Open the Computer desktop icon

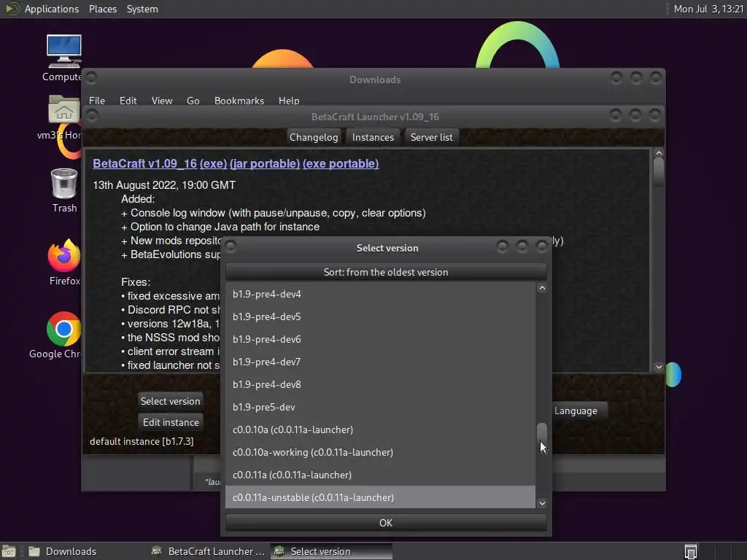pyautogui.click(x=63, y=57)
